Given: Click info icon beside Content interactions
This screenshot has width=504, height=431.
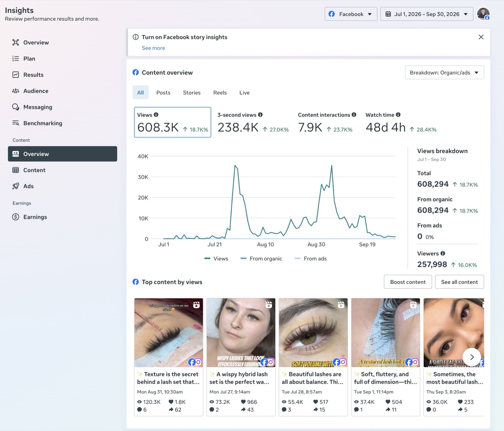Looking at the screenshot, I should [x=354, y=115].
